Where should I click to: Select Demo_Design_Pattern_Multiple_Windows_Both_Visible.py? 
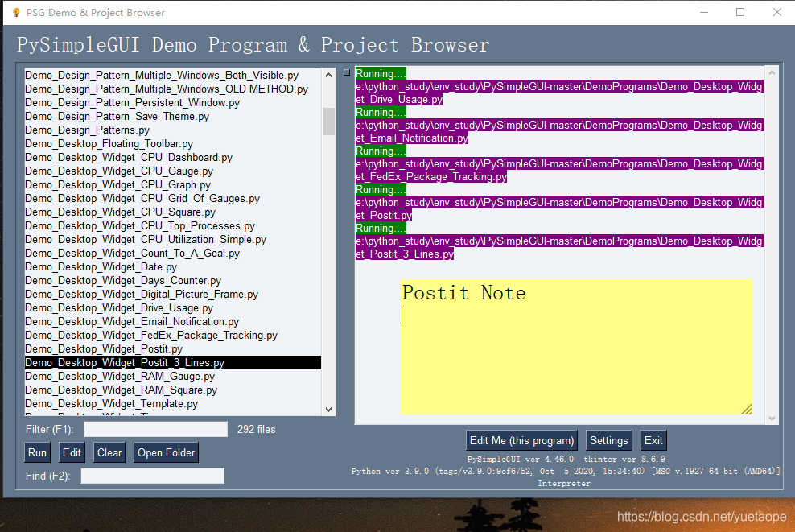(173, 75)
